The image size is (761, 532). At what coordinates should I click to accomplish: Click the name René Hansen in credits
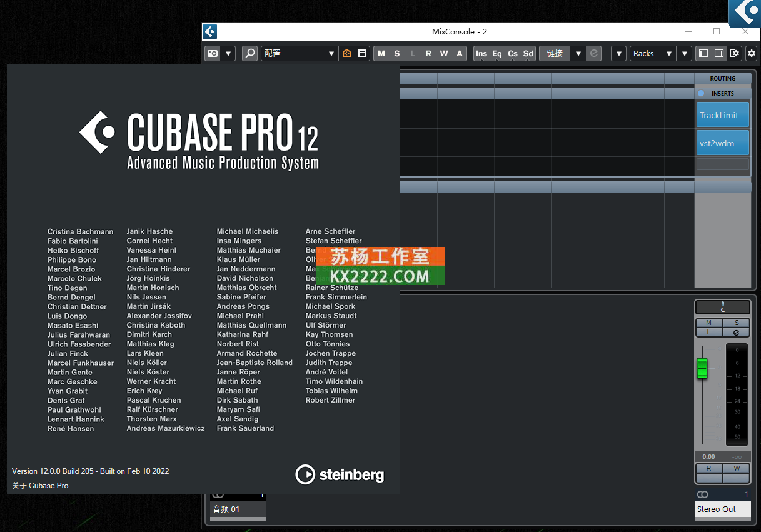(x=71, y=428)
